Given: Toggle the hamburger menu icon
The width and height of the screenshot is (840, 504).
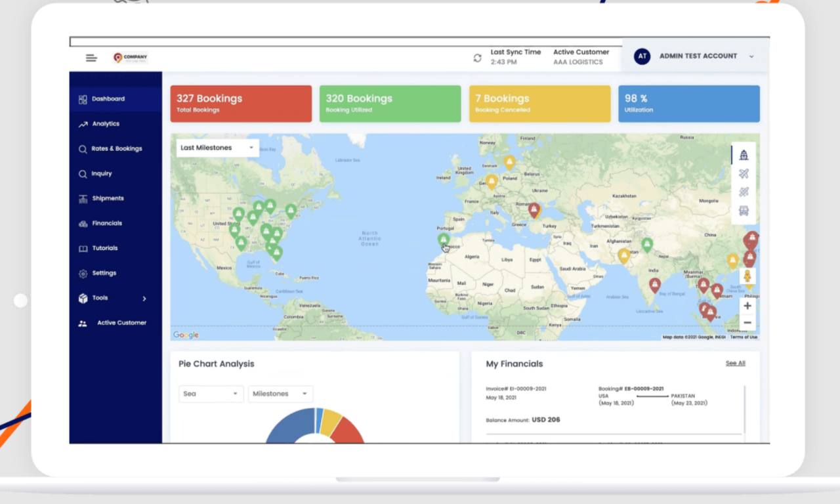Looking at the screenshot, I should [x=91, y=58].
